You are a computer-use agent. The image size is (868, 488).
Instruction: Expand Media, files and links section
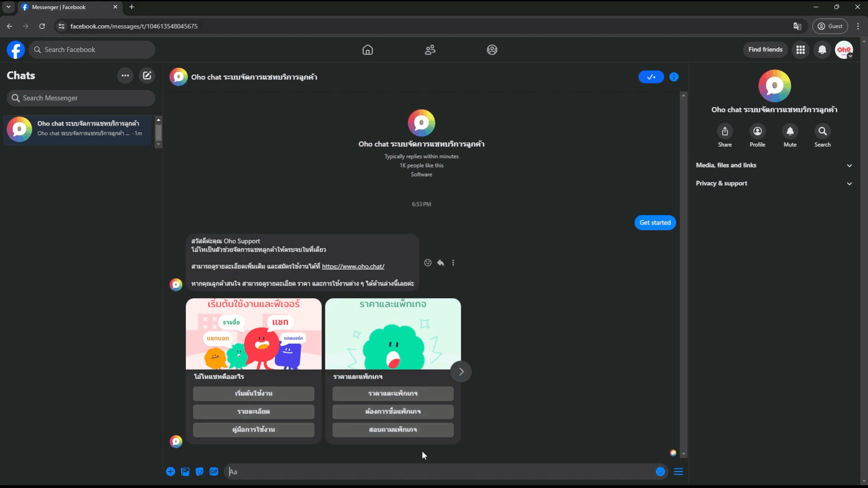[x=774, y=165]
